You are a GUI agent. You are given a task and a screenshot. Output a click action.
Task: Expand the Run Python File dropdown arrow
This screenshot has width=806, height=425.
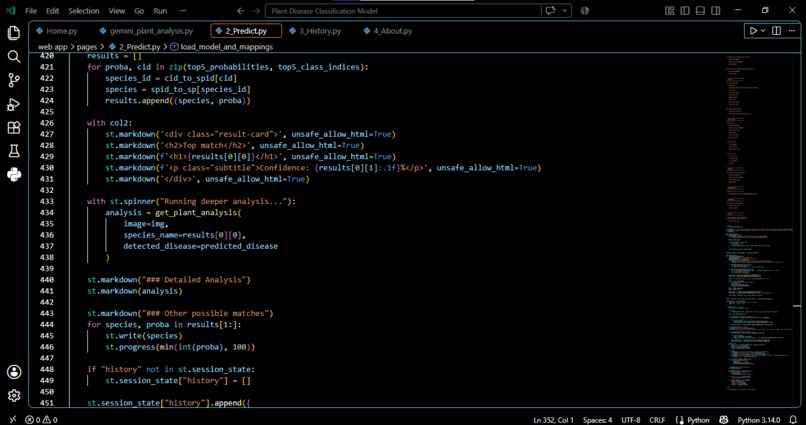click(763, 31)
